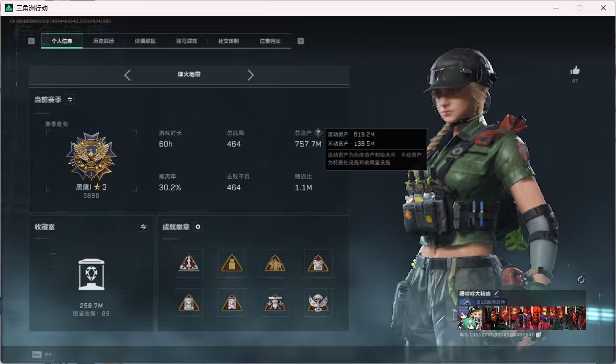The height and width of the screenshot is (364, 616).
Task: Open the 信誉档案 tab
Action: click(270, 41)
